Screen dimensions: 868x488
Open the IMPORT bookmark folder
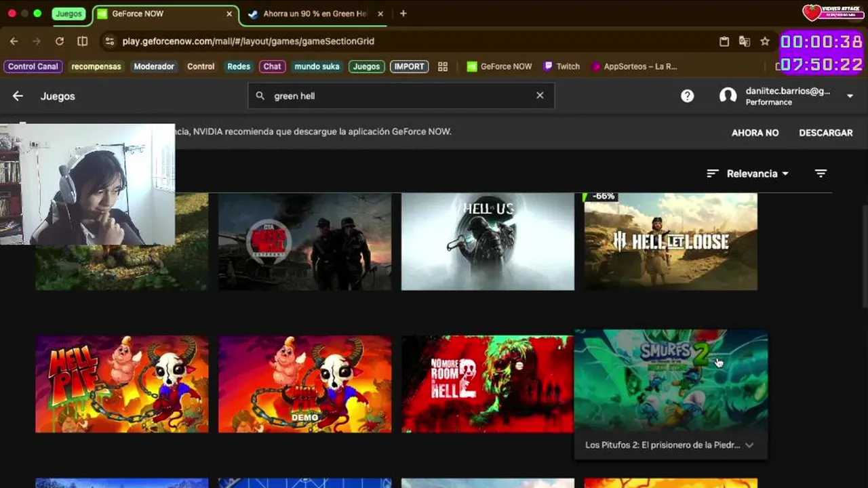[409, 66]
